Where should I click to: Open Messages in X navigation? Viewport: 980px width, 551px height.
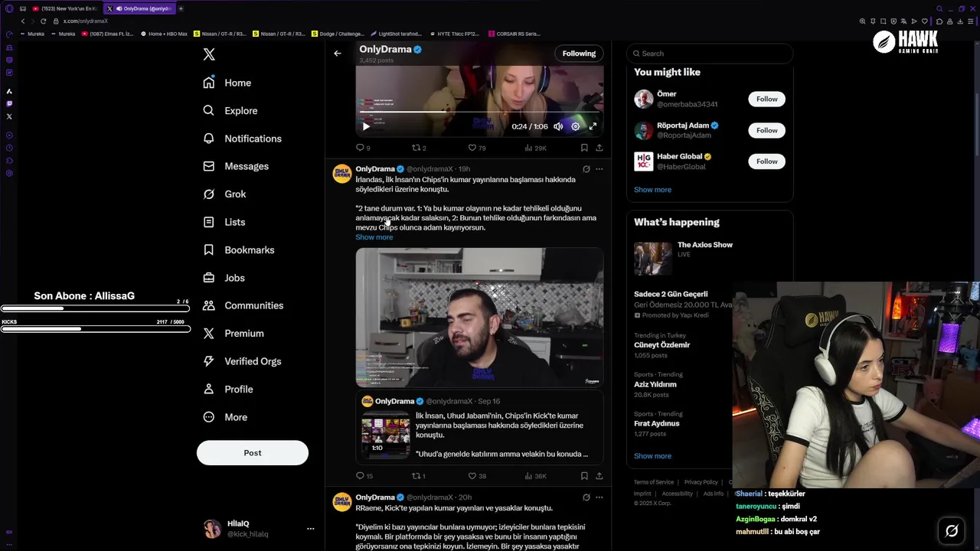236,166
